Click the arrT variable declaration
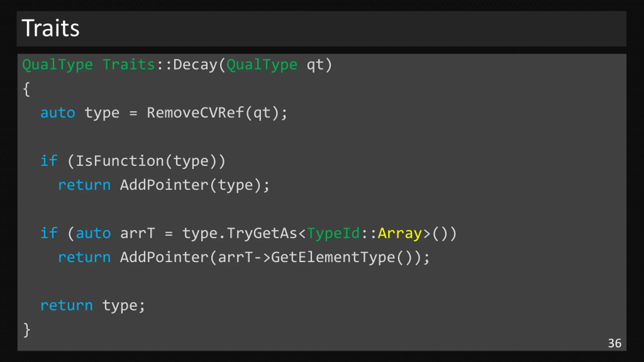The image size is (644, 362). 137,233
